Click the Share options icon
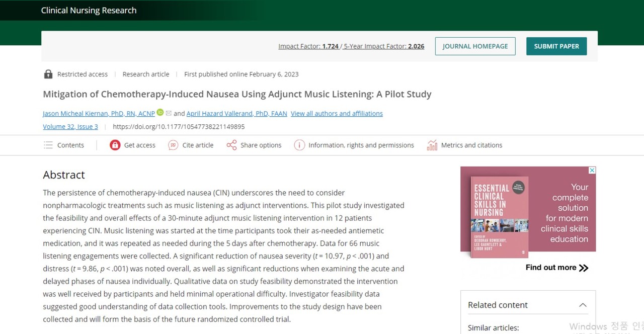The width and height of the screenshot is (644, 334). (x=231, y=145)
